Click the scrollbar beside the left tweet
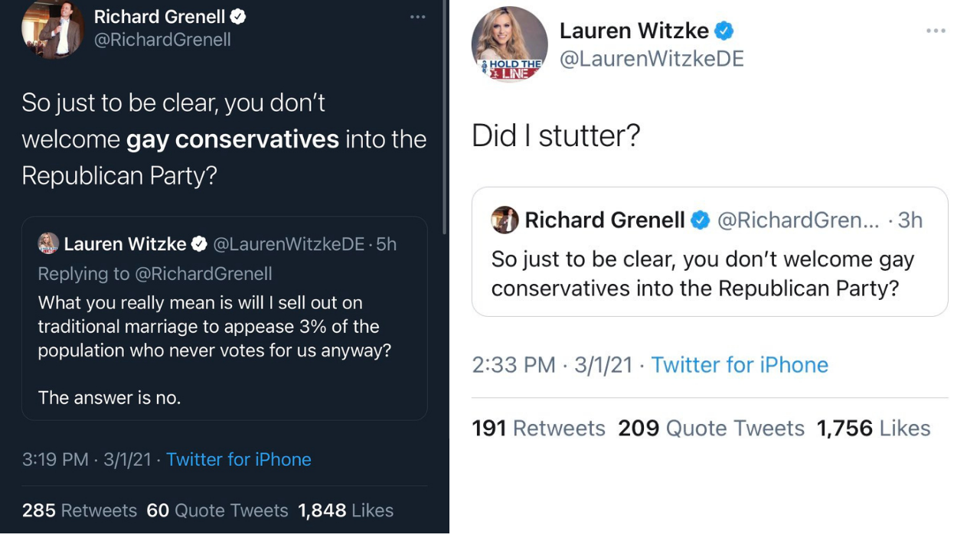 [445, 115]
